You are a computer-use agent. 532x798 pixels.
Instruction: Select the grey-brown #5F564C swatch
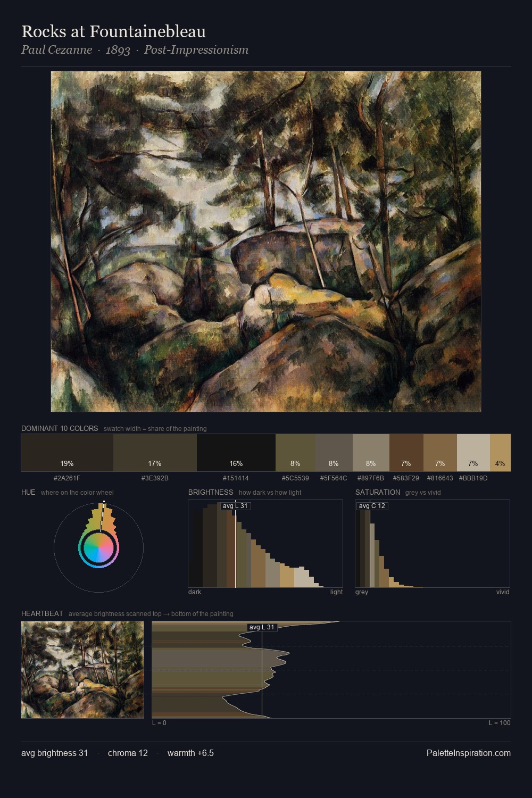click(x=334, y=453)
